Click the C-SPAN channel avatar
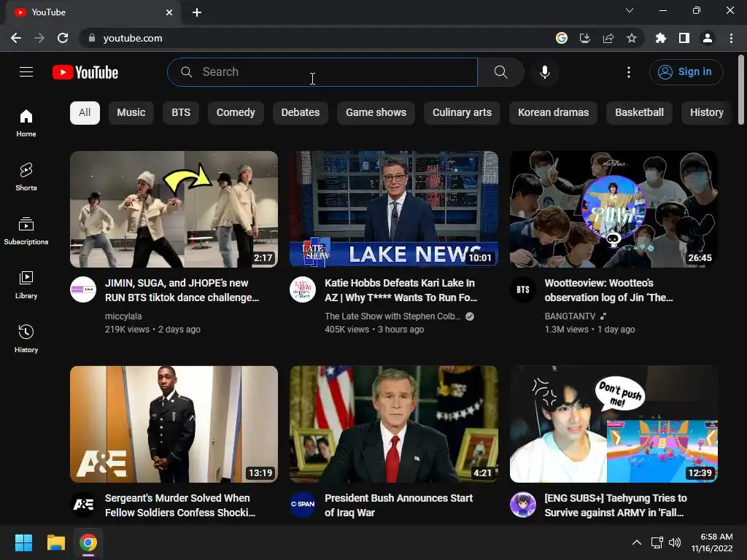Image resolution: width=747 pixels, height=560 pixels. [303, 505]
